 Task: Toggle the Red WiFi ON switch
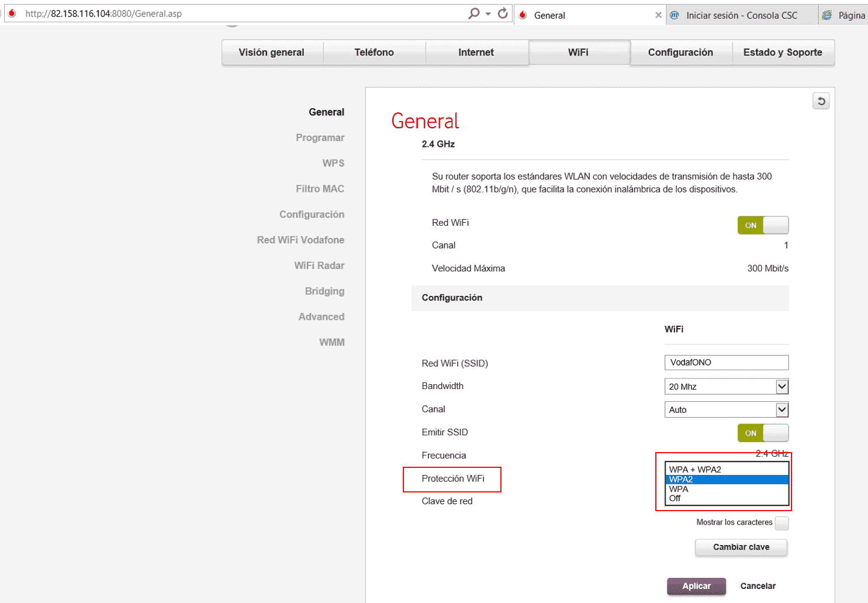click(763, 225)
